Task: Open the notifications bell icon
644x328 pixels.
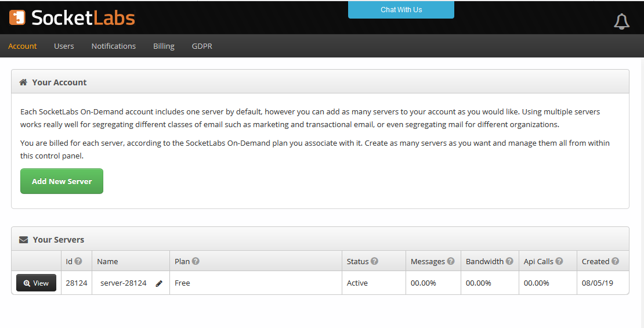Action: point(621,21)
